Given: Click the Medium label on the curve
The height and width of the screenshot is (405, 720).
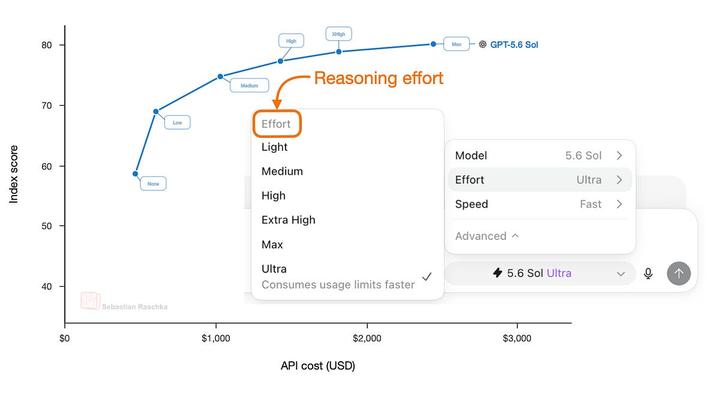Looking at the screenshot, I should (x=249, y=85).
